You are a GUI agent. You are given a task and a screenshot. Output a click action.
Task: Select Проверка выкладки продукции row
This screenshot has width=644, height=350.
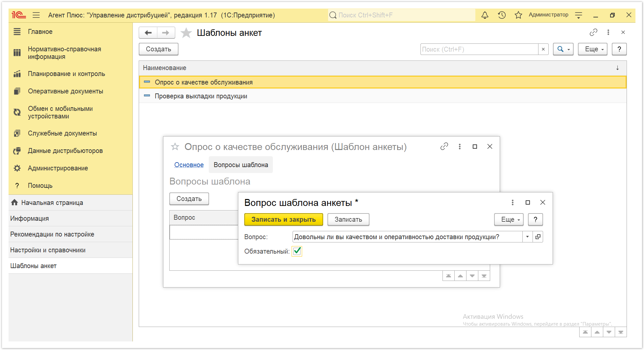[x=383, y=96]
